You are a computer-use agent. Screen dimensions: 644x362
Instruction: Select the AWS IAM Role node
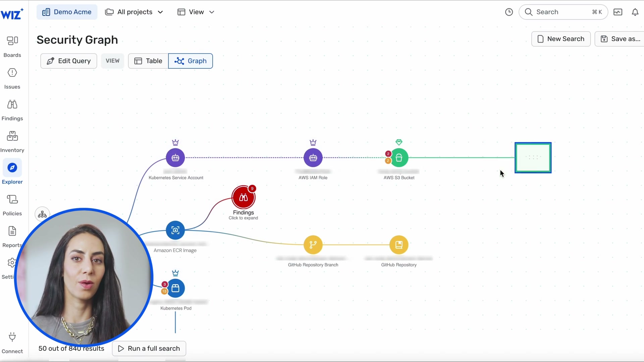click(x=313, y=158)
